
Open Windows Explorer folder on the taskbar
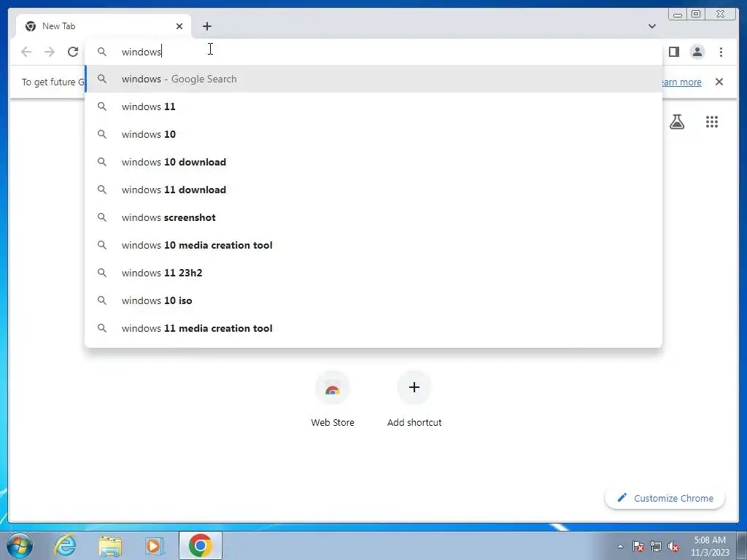click(110, 545)
